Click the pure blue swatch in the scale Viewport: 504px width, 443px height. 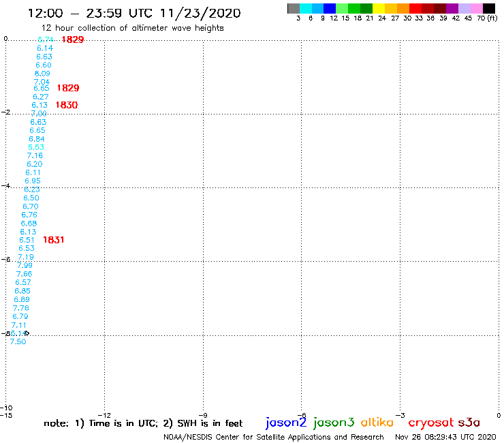click(330, 8)
